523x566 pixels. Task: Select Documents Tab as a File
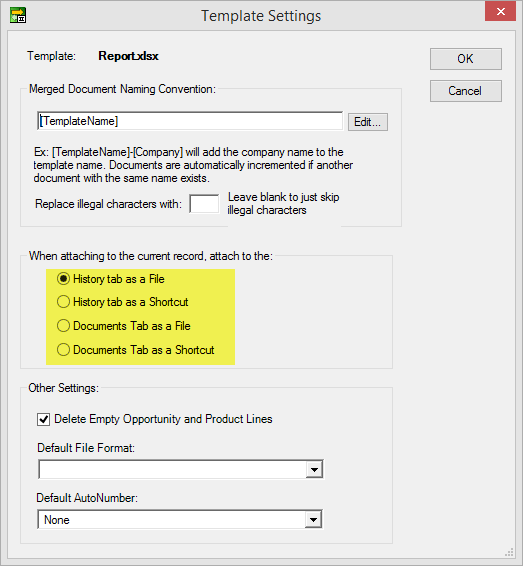point(63,326)
